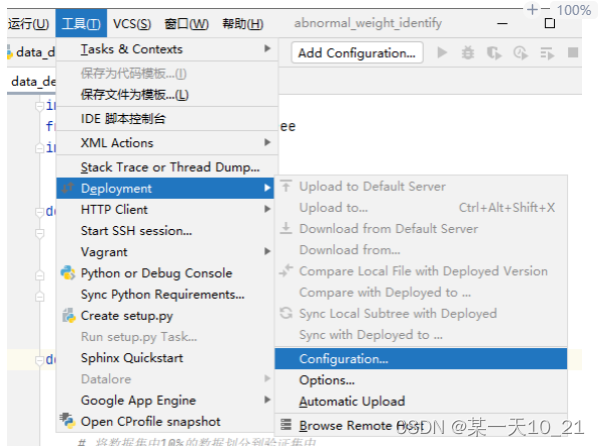This screenshot has width=600, height=446.
Task: Open the VCS(S) menu
Action: [x=132, y=24]
